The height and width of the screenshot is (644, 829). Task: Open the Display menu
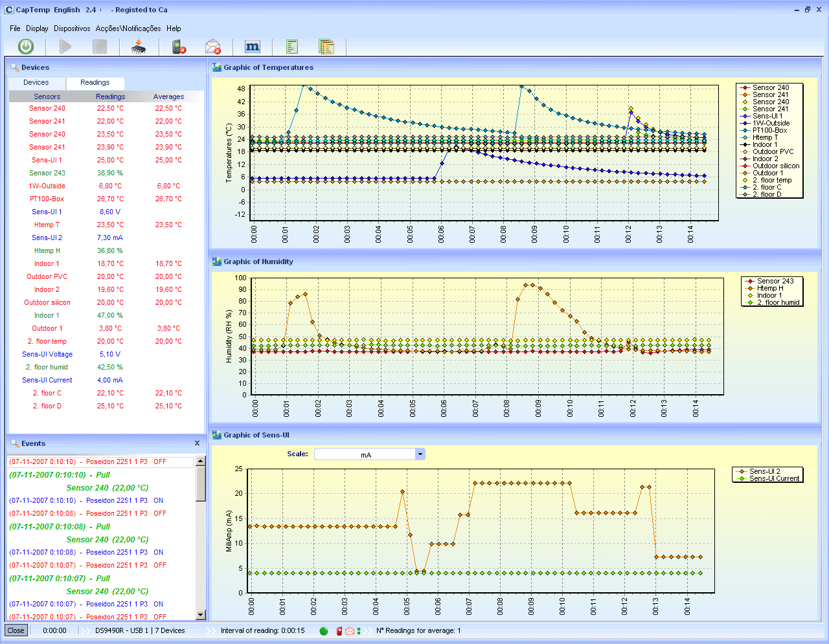(x=37, y=28)
